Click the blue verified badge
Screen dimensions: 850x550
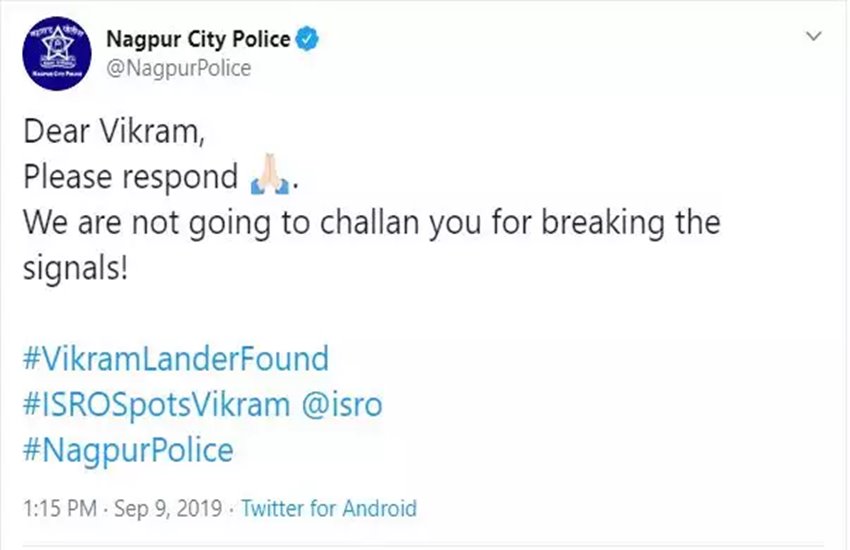[x=307, y=39]
